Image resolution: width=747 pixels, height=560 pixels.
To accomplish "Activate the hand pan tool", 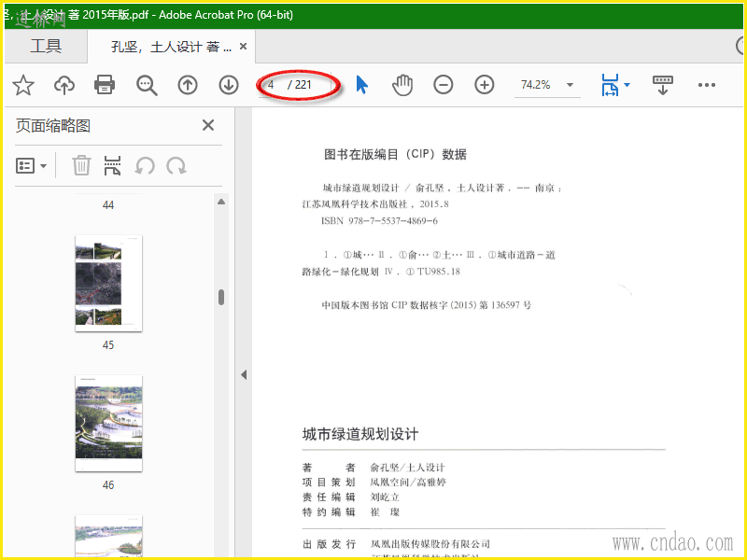I will pos(402,85).
